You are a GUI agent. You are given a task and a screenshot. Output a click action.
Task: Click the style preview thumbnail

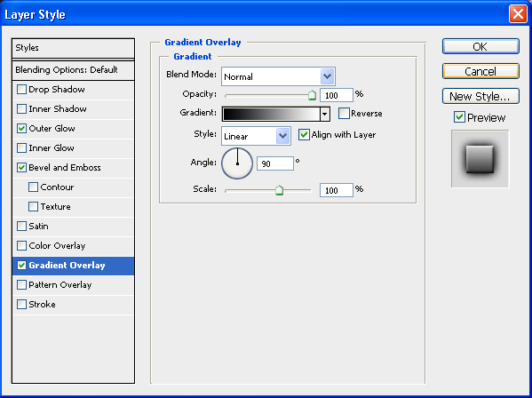(x=480, y=159)
